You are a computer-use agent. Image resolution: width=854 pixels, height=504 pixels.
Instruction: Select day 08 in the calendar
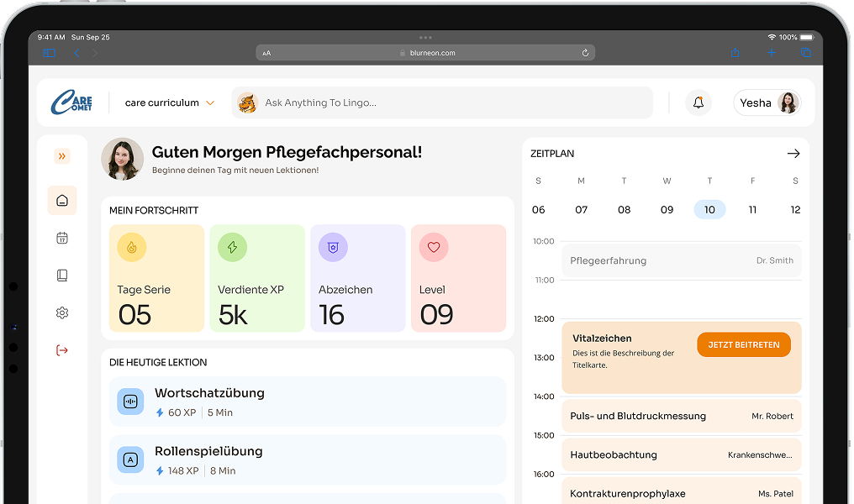pos(624,210)
